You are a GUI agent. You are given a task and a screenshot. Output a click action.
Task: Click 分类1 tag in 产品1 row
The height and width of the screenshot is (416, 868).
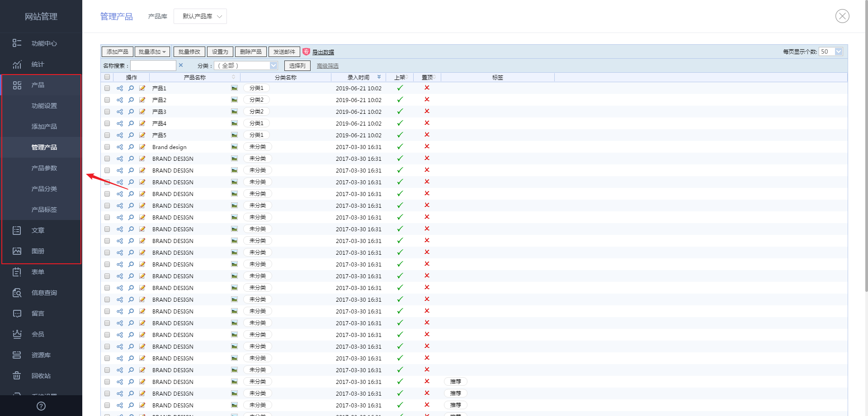(x=256, y=88)
